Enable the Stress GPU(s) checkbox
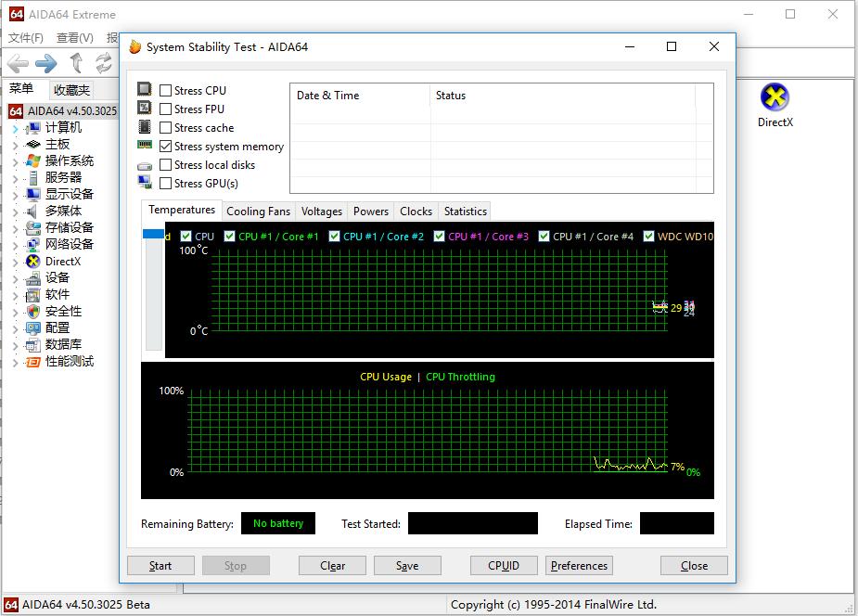 165,184
